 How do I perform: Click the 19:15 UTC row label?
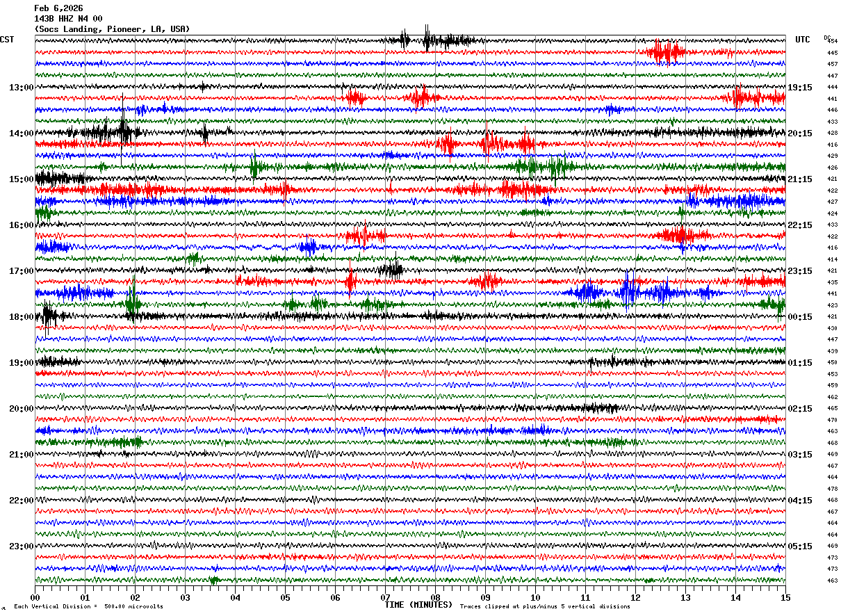[800, 88]
